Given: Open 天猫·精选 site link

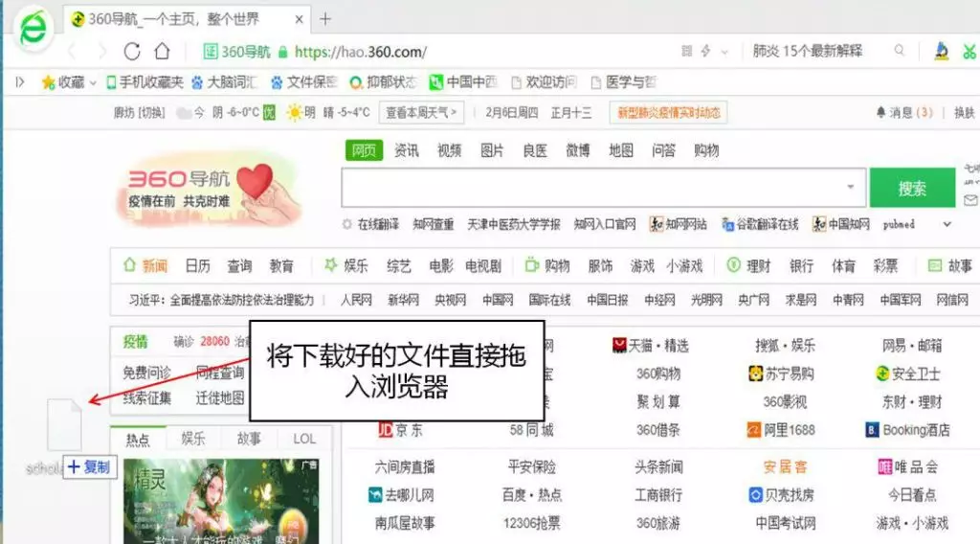Looking at the screenshot, I should click(x=651, y=345).
